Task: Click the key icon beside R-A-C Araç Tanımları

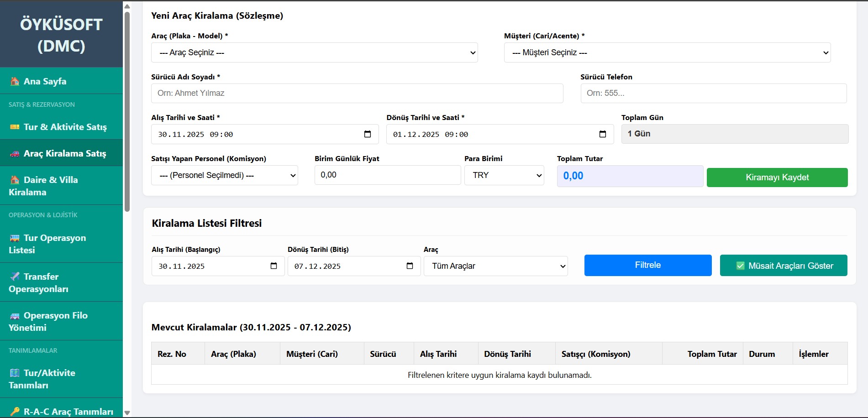Action: [x=15, y=412]
